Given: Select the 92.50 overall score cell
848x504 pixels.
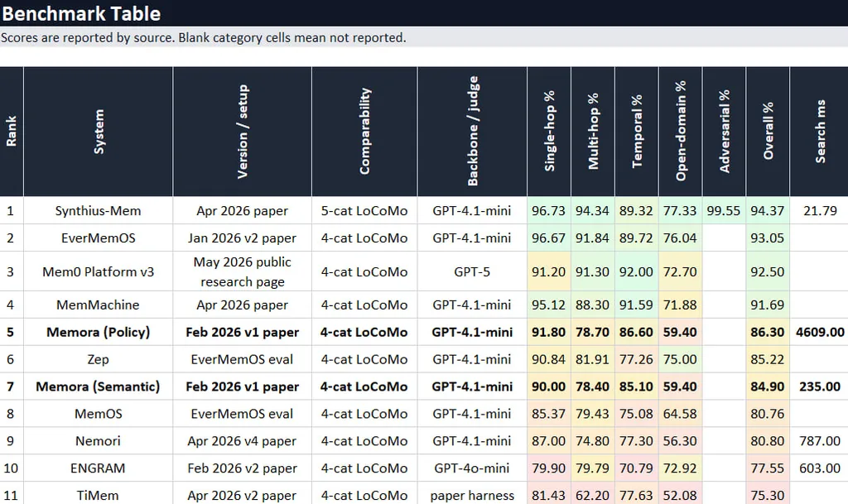Looking at the screenshot, I should 768,271.
